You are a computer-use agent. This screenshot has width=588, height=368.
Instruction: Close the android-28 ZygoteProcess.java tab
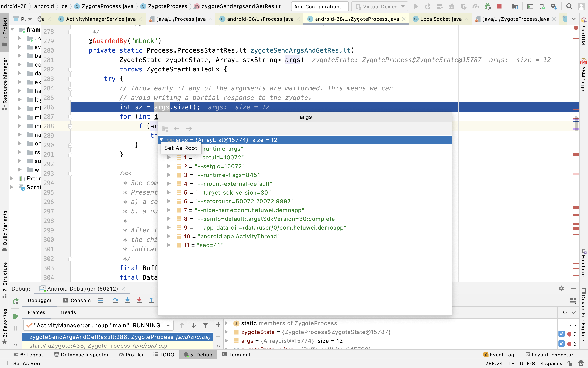coord(404,19)
